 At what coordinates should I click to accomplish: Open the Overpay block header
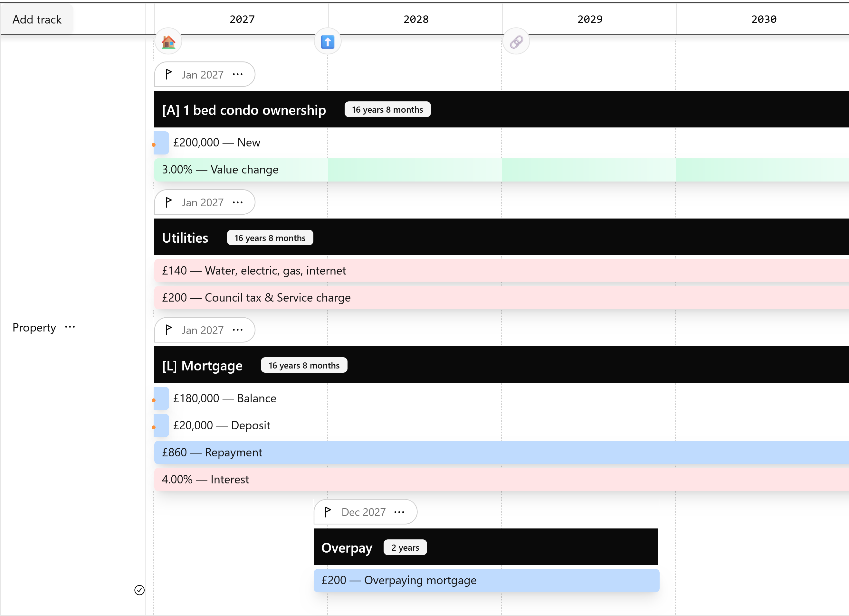[485, 547]
